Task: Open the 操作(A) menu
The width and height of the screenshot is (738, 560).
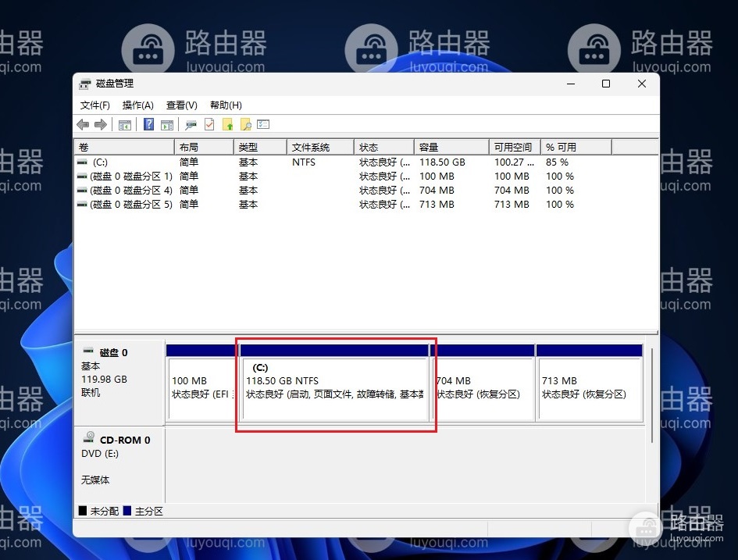Action: [x=138, y=105]
